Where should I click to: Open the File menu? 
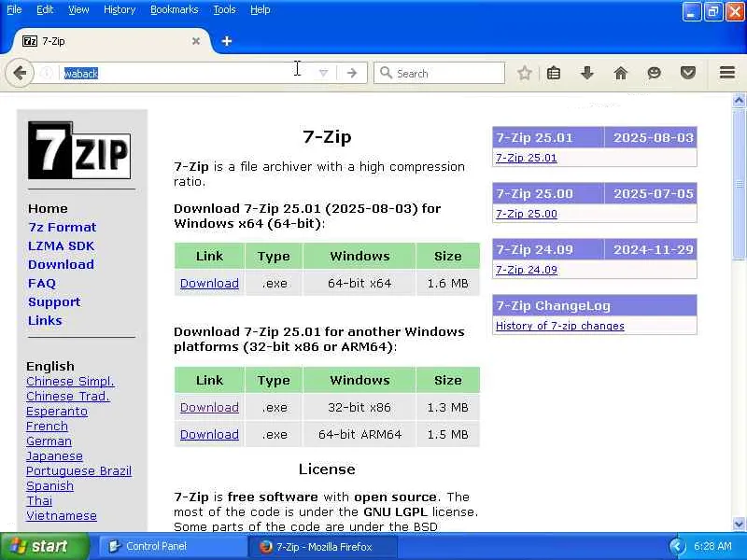pyautogui.click(x=14, y=9)
